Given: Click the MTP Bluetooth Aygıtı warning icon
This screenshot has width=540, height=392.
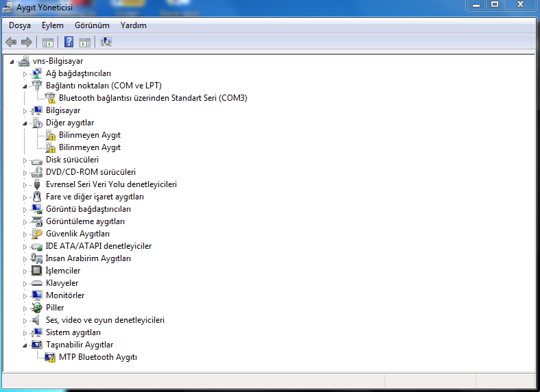Looking at the screenshot, I should (50, 357).
